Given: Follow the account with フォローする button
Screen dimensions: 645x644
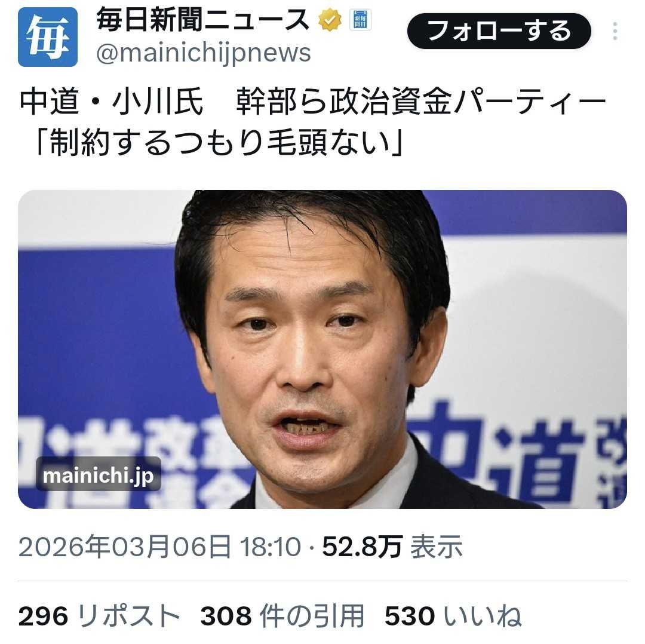Looking at the screenshot, I should [499, 31].
